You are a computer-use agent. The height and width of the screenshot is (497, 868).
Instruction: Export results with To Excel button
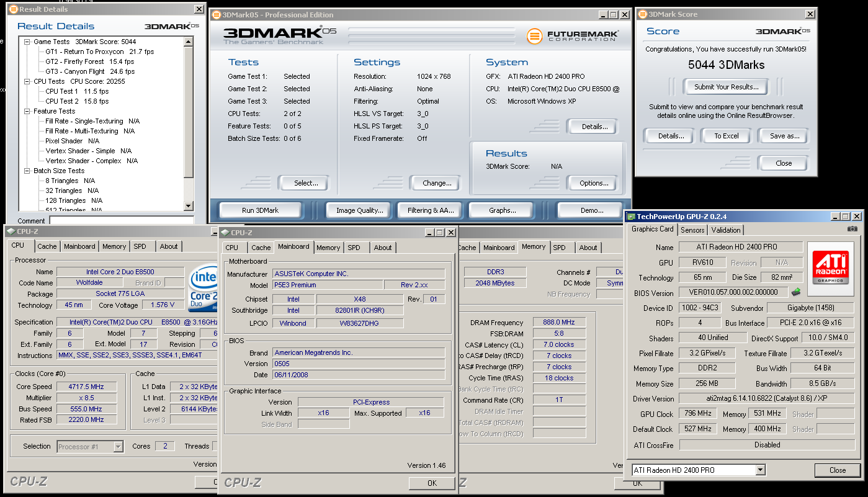726,136
